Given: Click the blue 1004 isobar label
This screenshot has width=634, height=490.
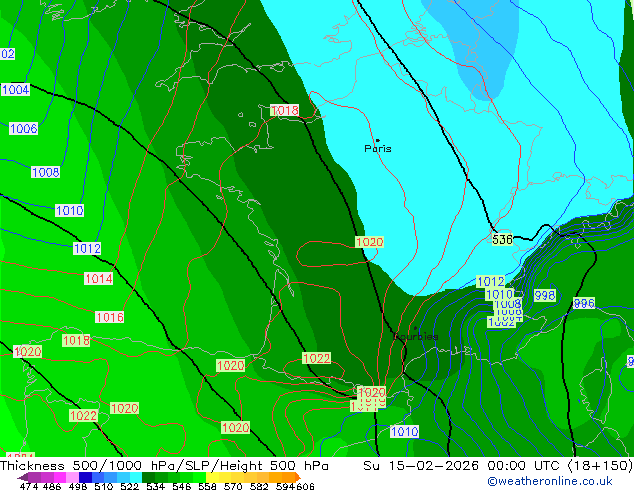Looking at the screenshot, I should 15,89.
